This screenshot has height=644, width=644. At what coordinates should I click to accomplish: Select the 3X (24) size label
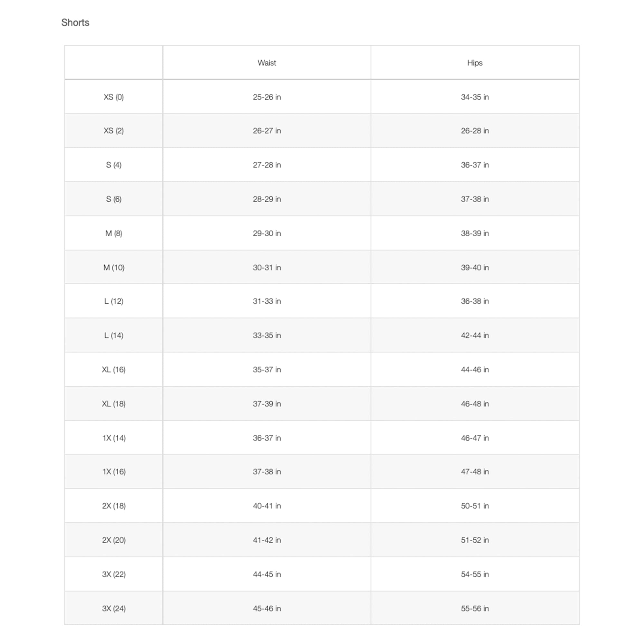pyautogui.click(x=114, y=608)
